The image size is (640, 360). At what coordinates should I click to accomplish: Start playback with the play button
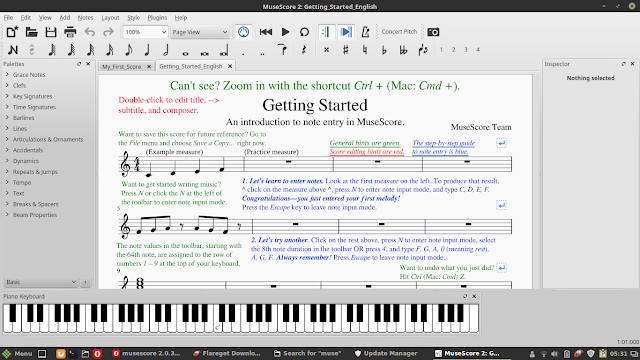click(285, 32)
